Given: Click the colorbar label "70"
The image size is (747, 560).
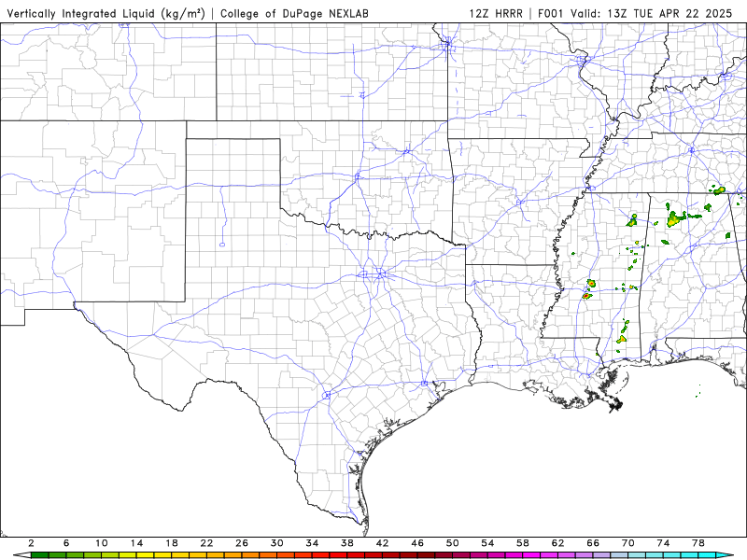Looking at the screenshot, I should click(628, 543).
